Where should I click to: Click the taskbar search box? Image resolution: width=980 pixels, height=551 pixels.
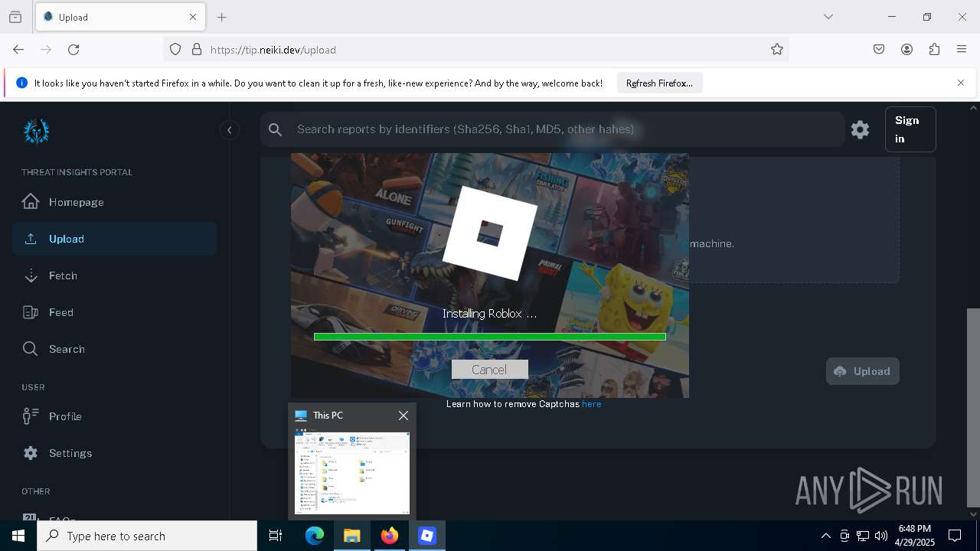[147, 536]
